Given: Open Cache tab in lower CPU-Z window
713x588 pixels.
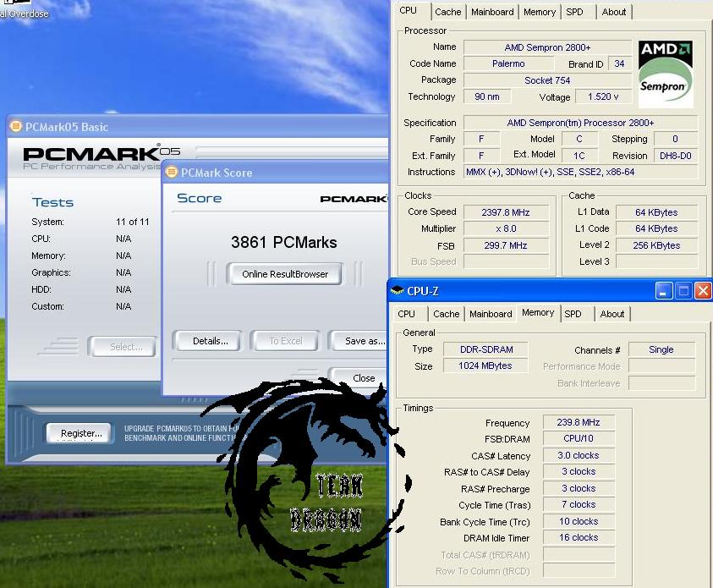Looking at the screenshot, I should 446,314.
